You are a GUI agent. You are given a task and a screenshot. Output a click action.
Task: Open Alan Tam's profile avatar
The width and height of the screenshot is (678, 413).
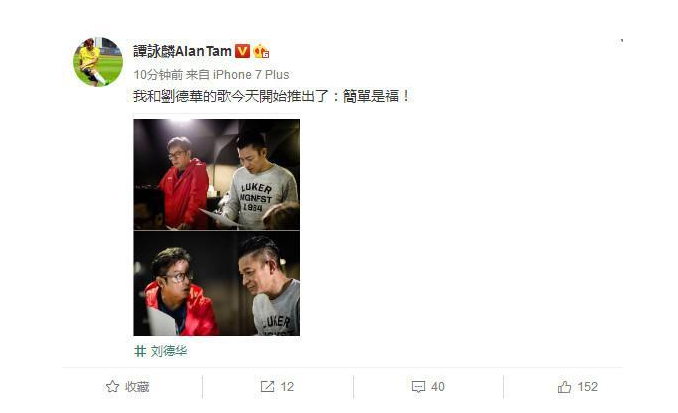(98, 61)
